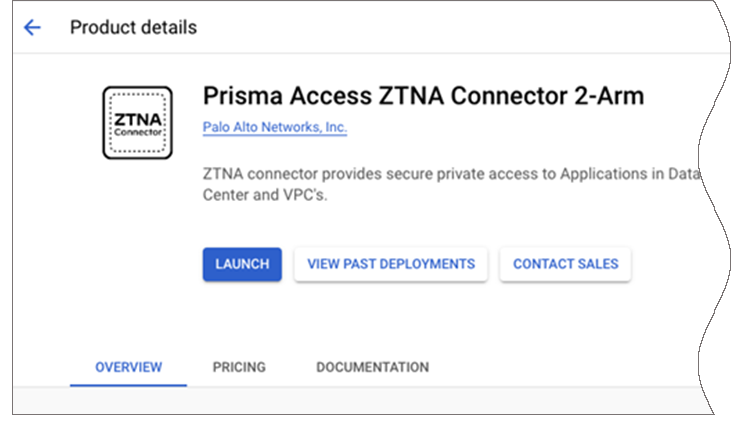Click the bold ZTNA text in logo
Screen dimensions: 744x439
137,118
